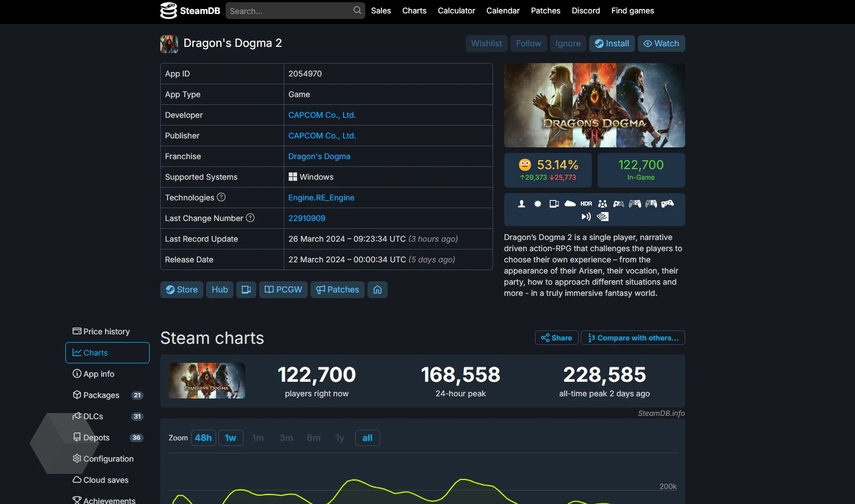Open Calculator in the top navigation

pos(456,11)
